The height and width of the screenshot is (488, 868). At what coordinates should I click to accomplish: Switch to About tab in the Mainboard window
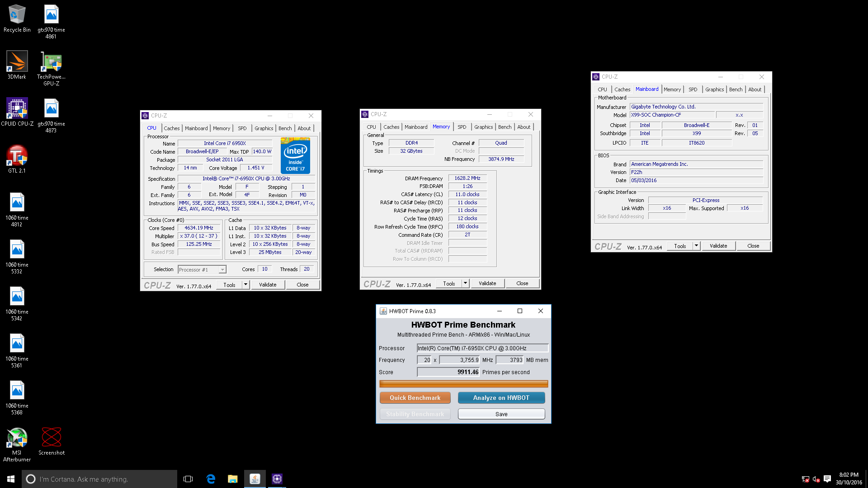point(755,89)
